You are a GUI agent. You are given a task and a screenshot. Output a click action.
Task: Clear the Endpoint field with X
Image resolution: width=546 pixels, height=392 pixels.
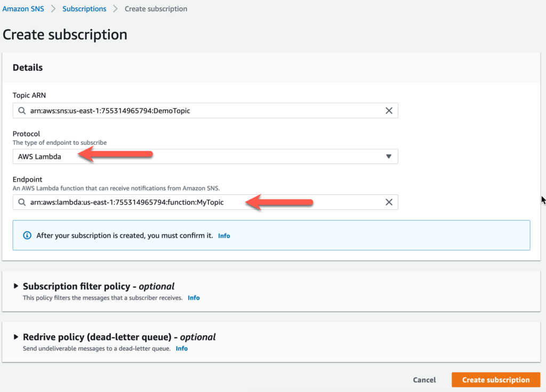click(x=389, y=202)
